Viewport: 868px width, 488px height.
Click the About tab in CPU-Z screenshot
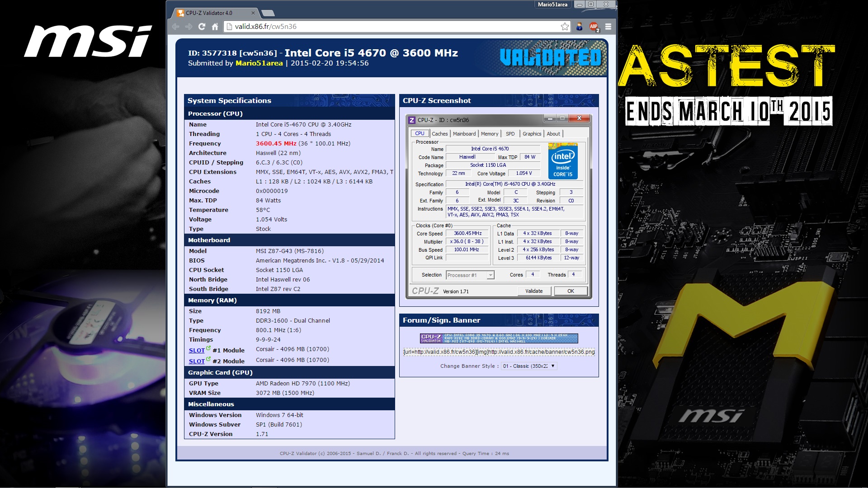(553, 134)
